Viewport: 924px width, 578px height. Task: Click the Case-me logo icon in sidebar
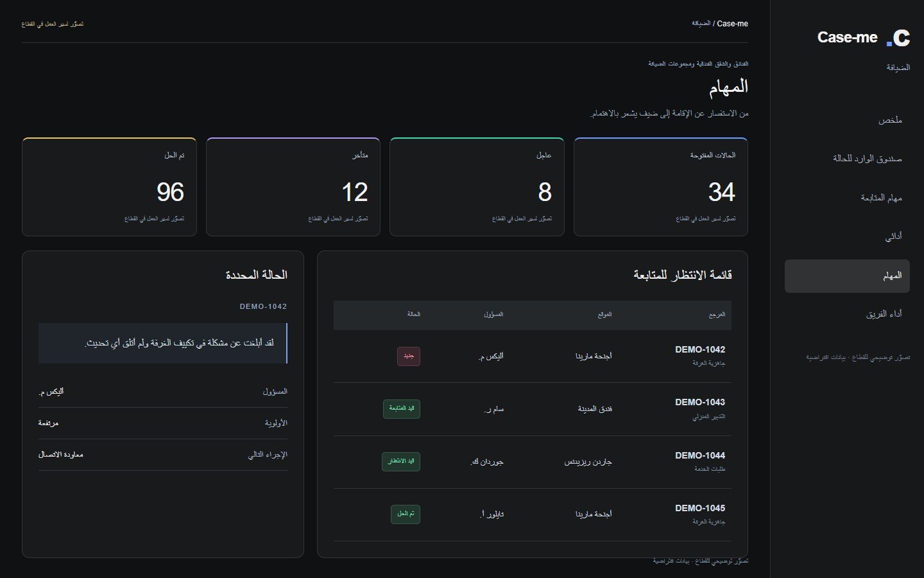[x=898, y=38]
